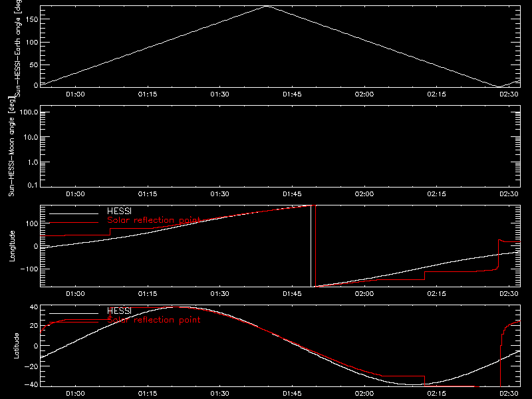Click red legend line in Longitude plot
The image size is (532, 399).
click(74, 223)
